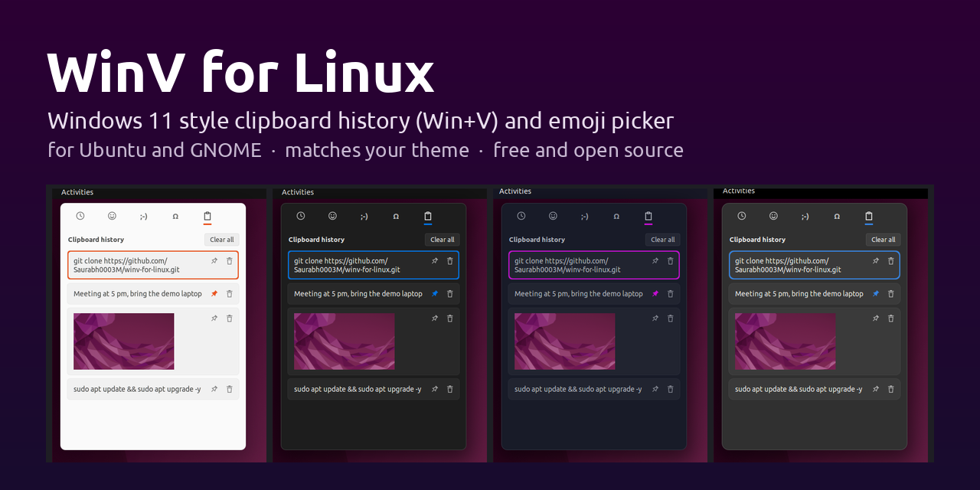Delete the git clone entry in the light panel
The width and height of the screenshot is (980, 490).
point(230,261)
